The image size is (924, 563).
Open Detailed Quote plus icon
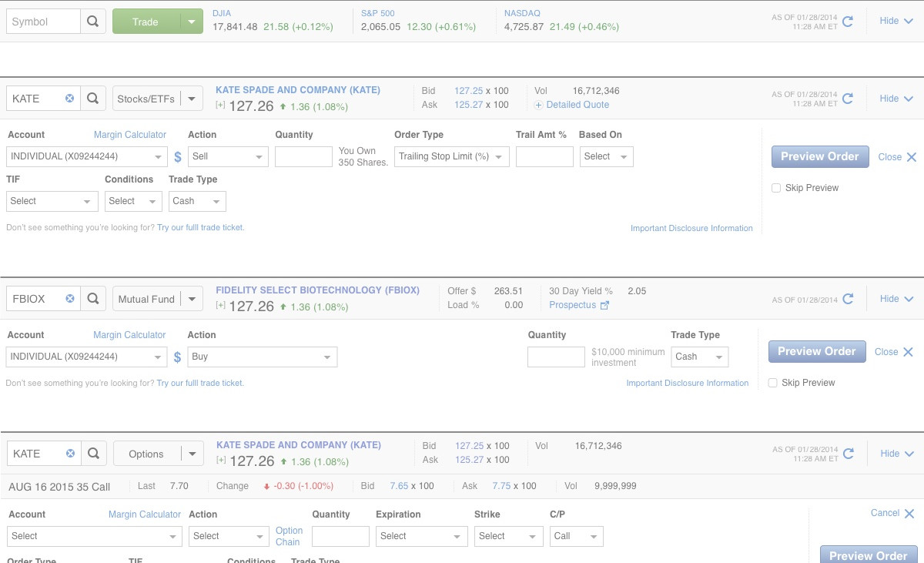pos(538,105)
